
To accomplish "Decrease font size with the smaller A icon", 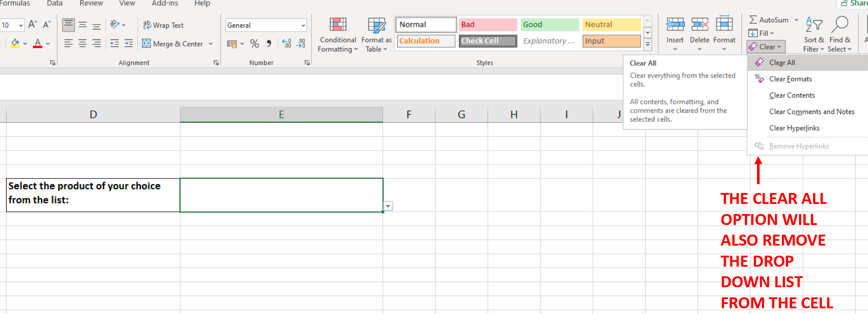I will click(x=47, y=25).
